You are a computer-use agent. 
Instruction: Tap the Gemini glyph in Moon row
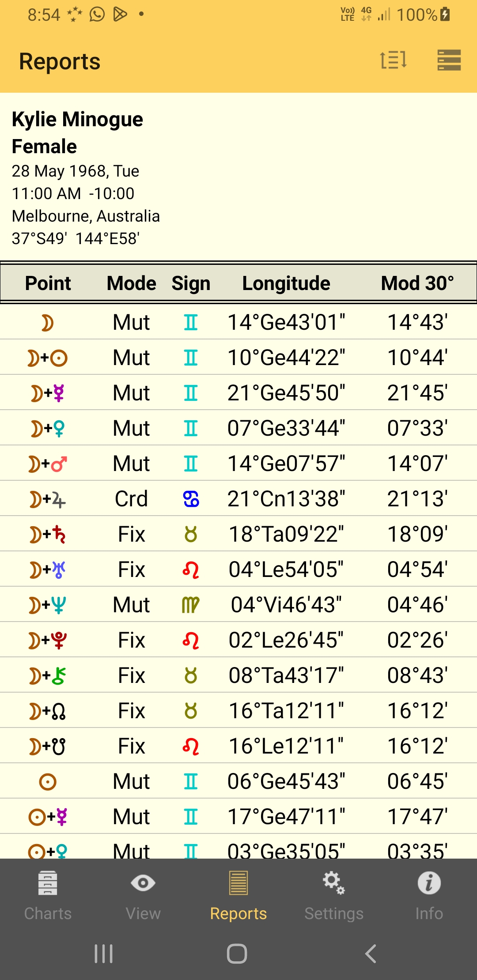click(x=191, y=323)
